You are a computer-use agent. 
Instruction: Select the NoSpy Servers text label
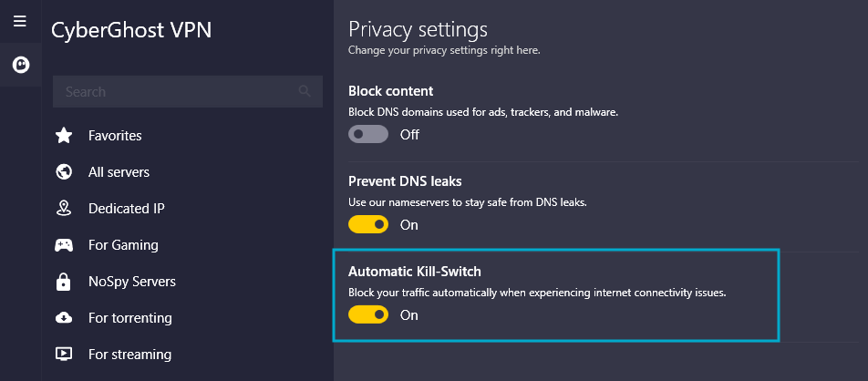pyautogui.click(x=132, y=282)
